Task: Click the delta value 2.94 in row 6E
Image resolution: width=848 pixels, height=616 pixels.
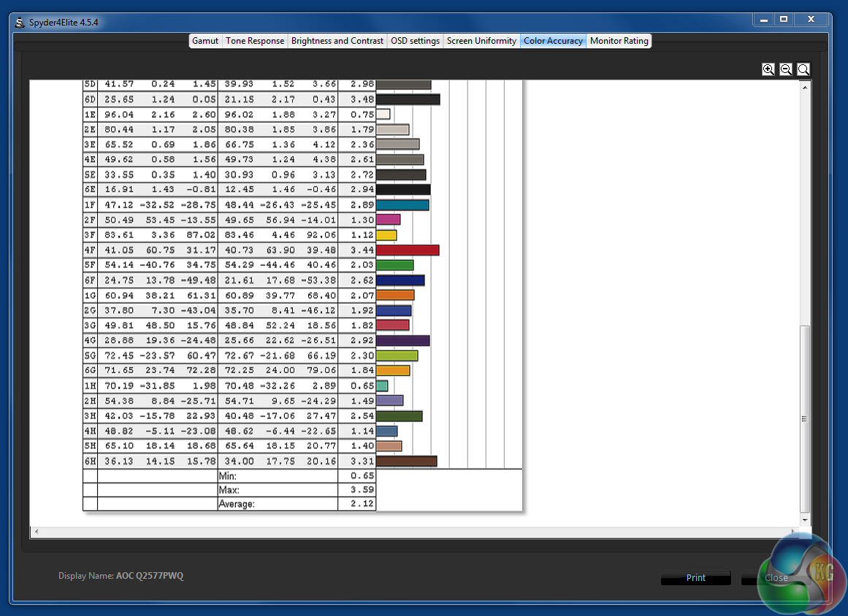Action: pos(362,190)
